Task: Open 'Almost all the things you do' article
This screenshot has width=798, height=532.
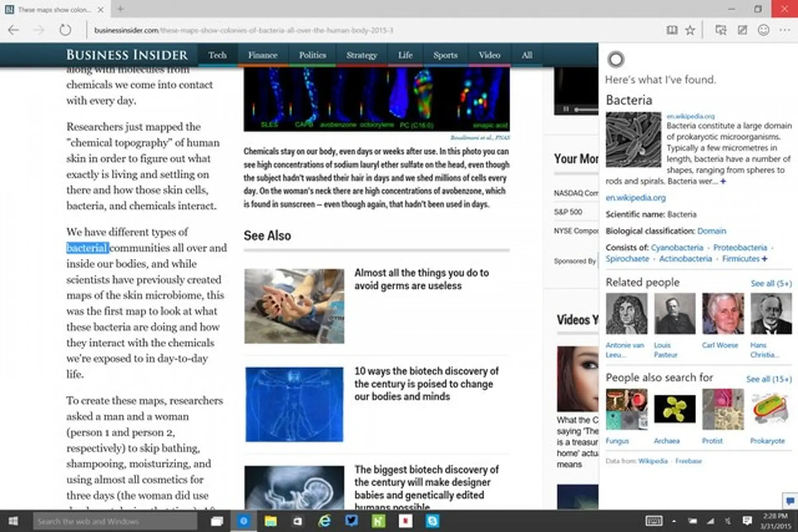Action: (x=421, y=279)
